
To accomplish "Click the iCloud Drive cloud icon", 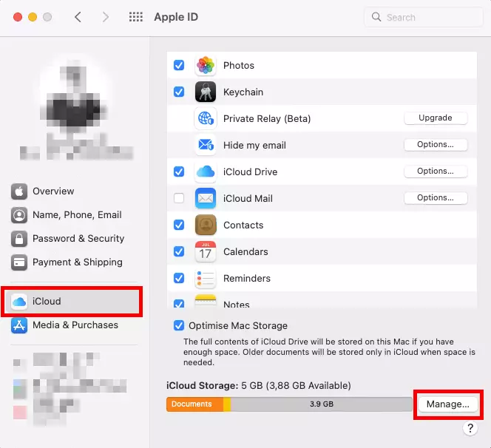I will pyautogui.click(x=205, y=172).
